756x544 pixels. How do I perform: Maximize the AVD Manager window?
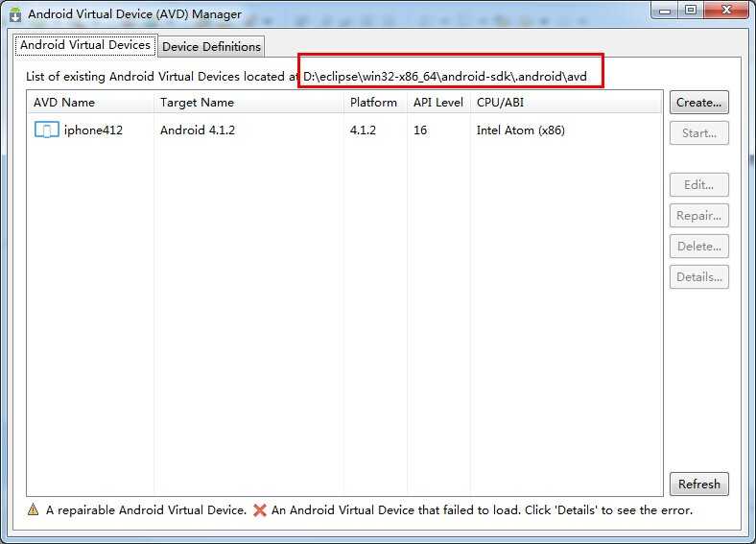click(x=691, y=11)
